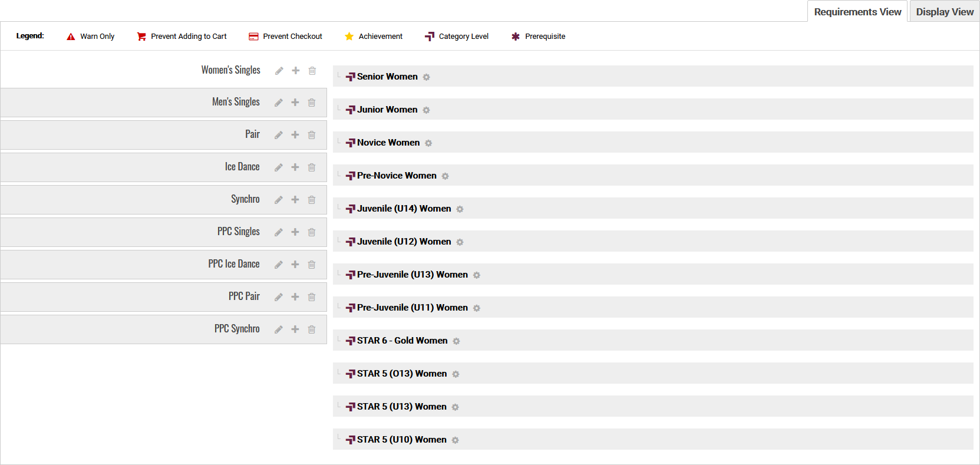
Task: Click the trash icon for PPC Synchro
Action: [x=312, y=329]
